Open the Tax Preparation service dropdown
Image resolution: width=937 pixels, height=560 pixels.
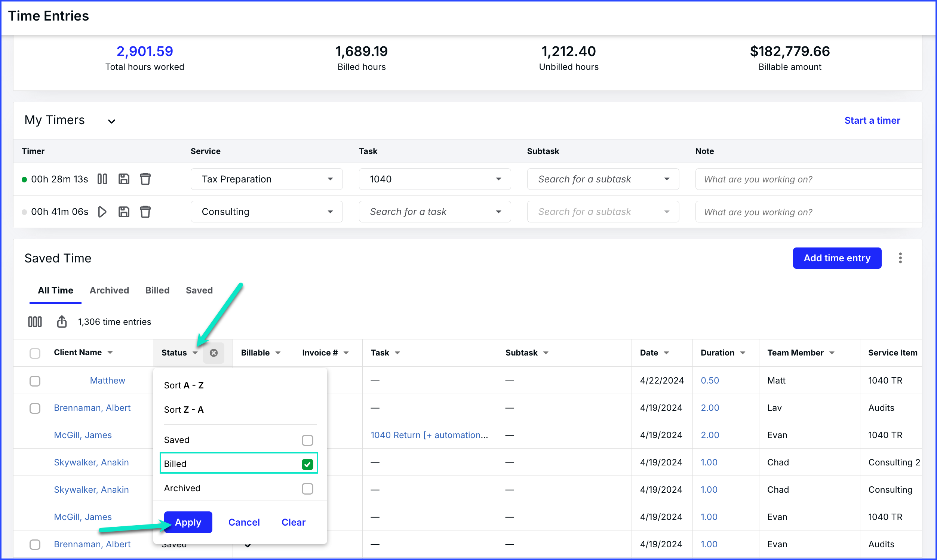coord(267,179)
